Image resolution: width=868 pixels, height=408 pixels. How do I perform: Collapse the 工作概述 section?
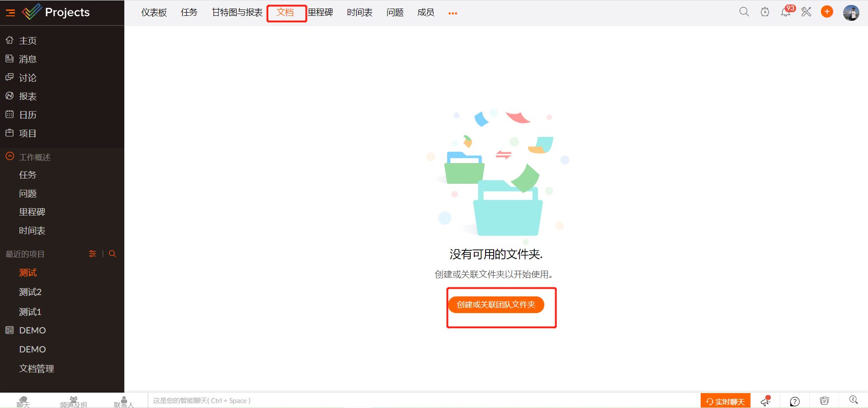click(10, 156)
